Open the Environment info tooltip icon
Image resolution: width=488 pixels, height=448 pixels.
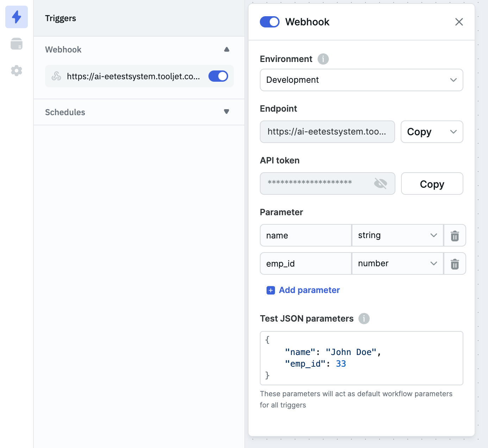pos(323,59)
